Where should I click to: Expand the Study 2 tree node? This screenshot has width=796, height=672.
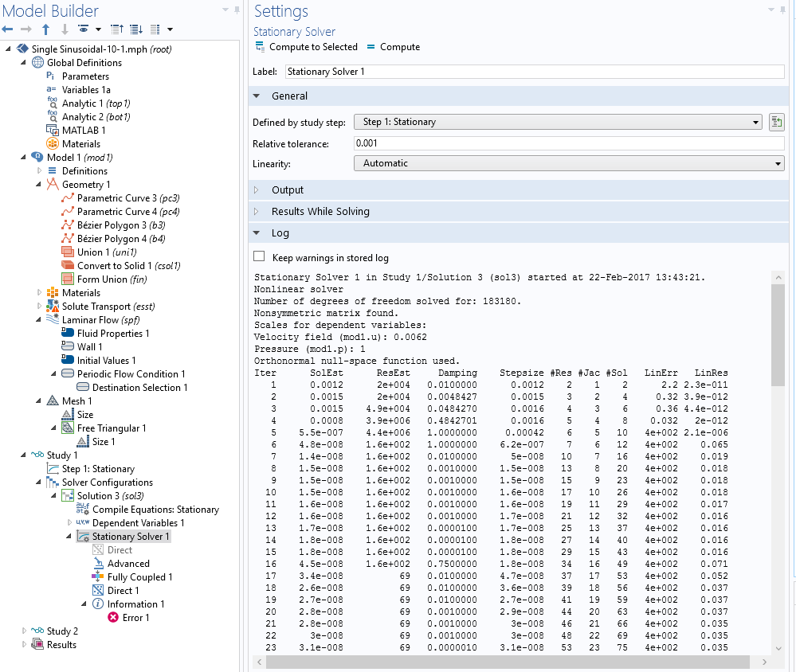pyautogui.click(x=24, y=631)
